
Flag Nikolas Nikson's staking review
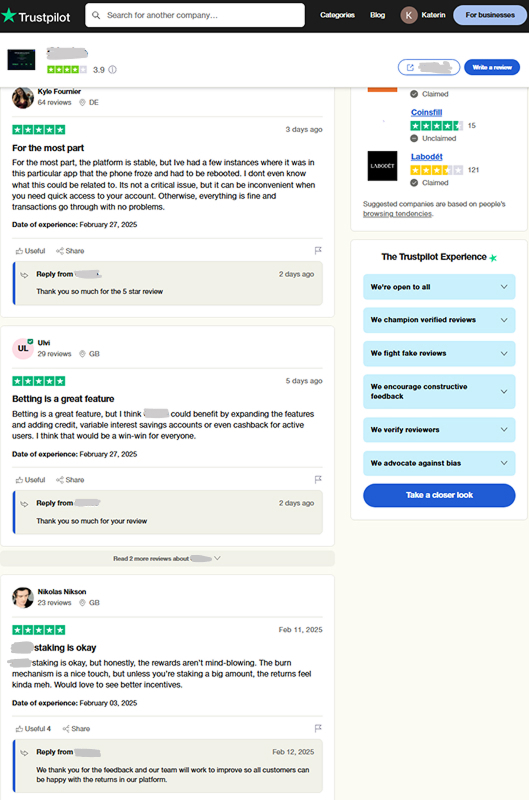click(318, 728)
